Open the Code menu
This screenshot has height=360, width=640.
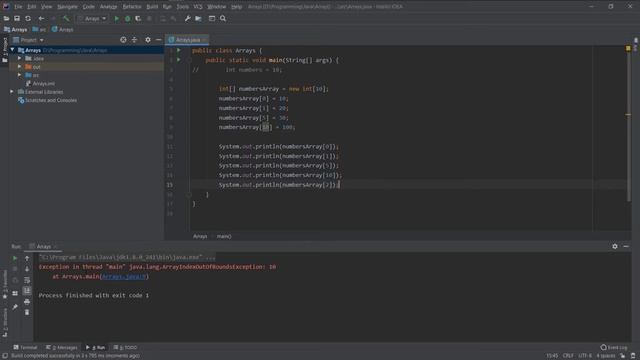(x=88, y=7)
